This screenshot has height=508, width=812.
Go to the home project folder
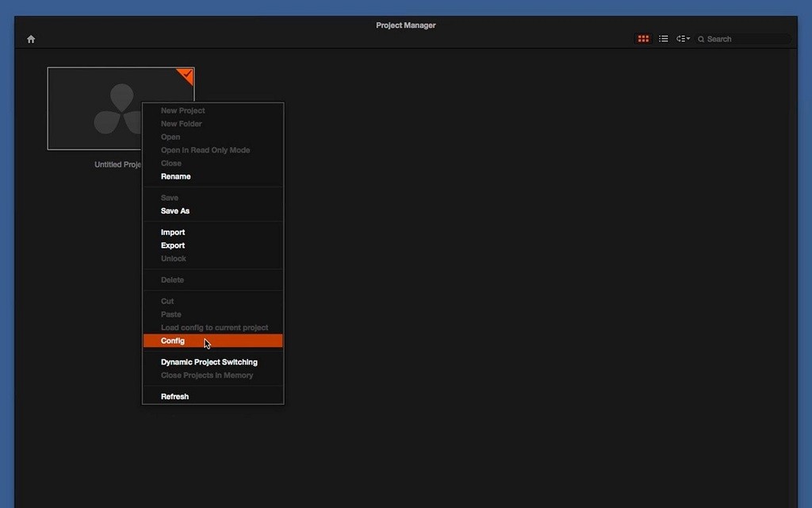pos(31,39)
